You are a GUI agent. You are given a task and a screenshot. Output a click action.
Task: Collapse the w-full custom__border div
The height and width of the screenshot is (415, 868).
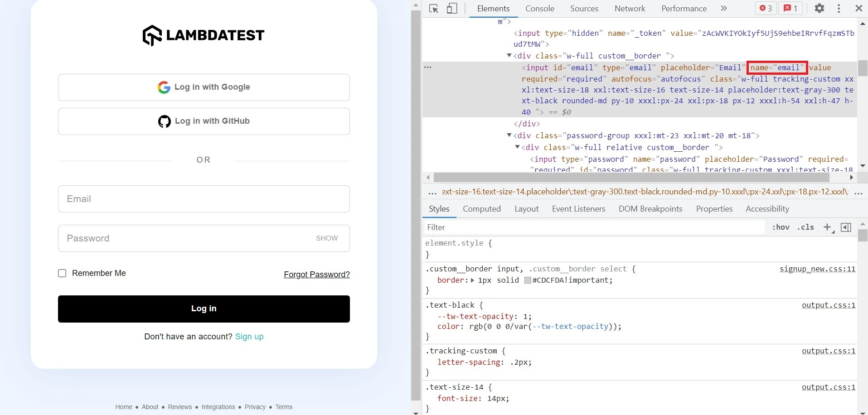point(509,56)
